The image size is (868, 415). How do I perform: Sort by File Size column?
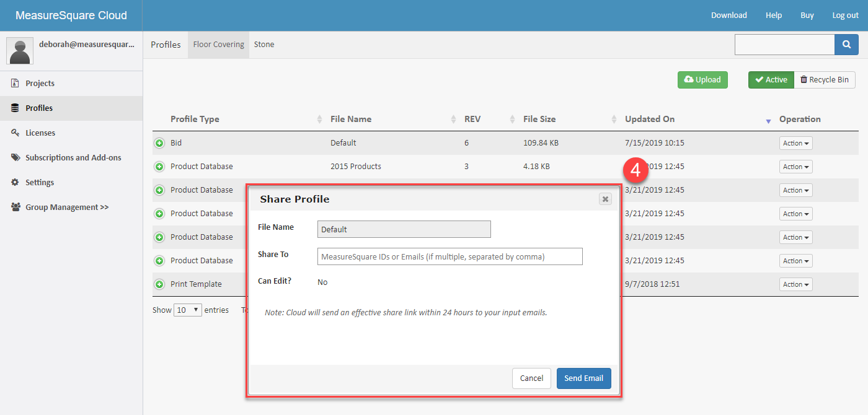point(539,119)
